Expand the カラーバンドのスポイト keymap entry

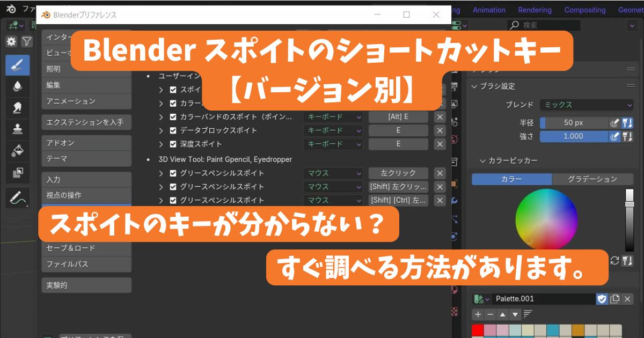click(161, 116)
